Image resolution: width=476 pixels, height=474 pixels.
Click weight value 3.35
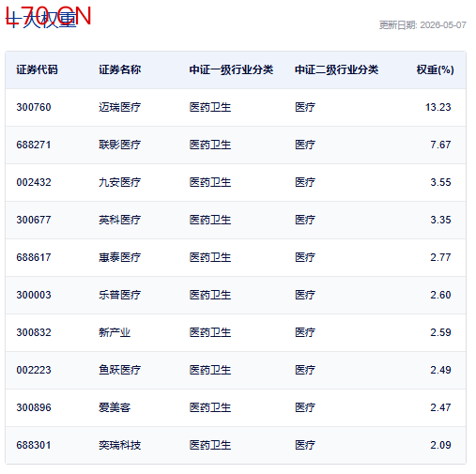pyautogui.click(x=440, y=220)
